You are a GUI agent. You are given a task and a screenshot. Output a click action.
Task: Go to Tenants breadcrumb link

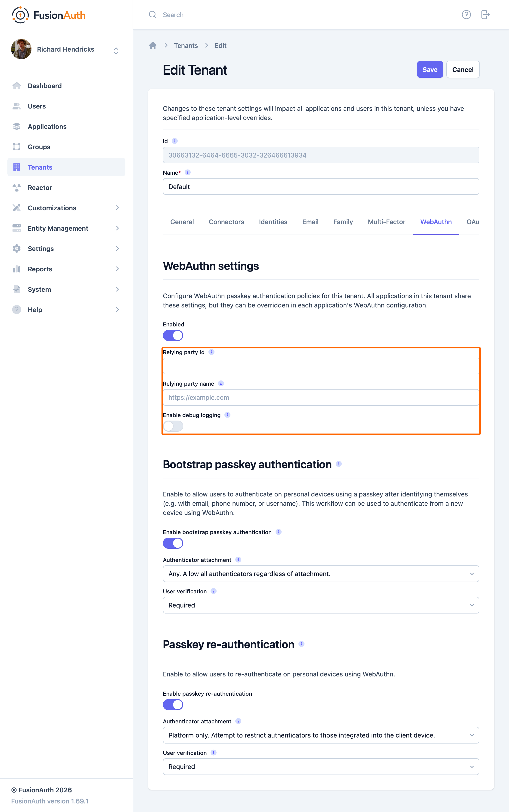pos(186,45)
